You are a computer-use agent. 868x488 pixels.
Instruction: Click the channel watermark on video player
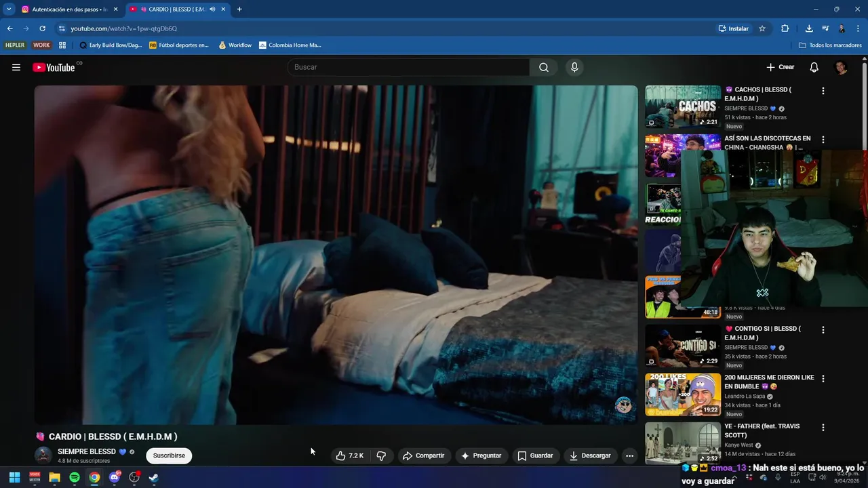pos(623,405)
